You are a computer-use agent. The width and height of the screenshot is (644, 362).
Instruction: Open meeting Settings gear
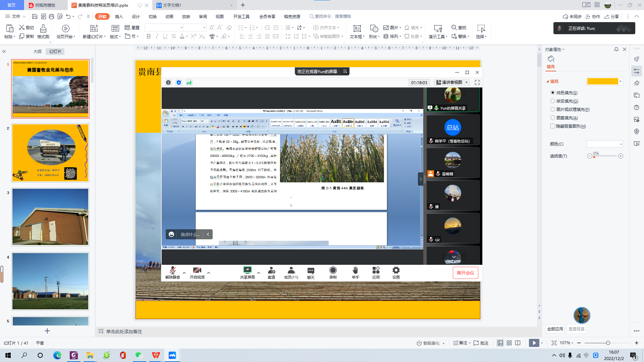click(396, 273)
